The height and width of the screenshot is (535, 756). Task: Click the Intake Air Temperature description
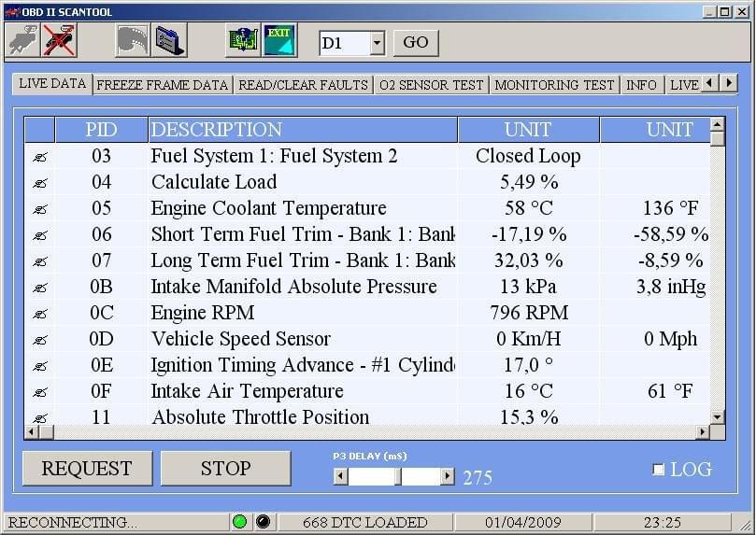point(247,391)
